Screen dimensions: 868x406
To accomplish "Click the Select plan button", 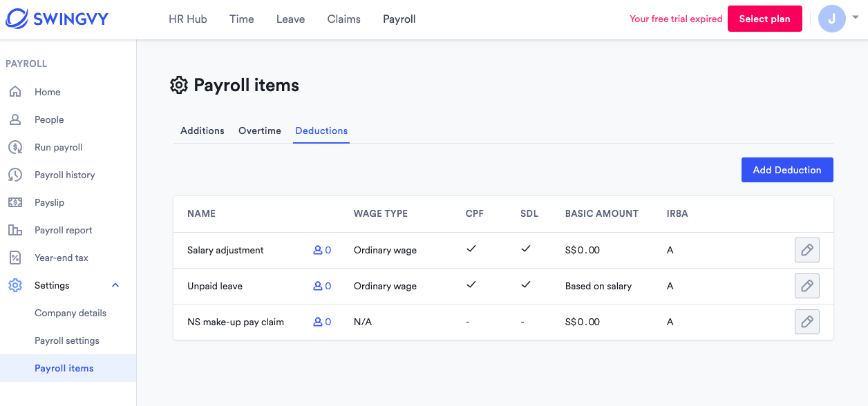I will coord(765,19).
